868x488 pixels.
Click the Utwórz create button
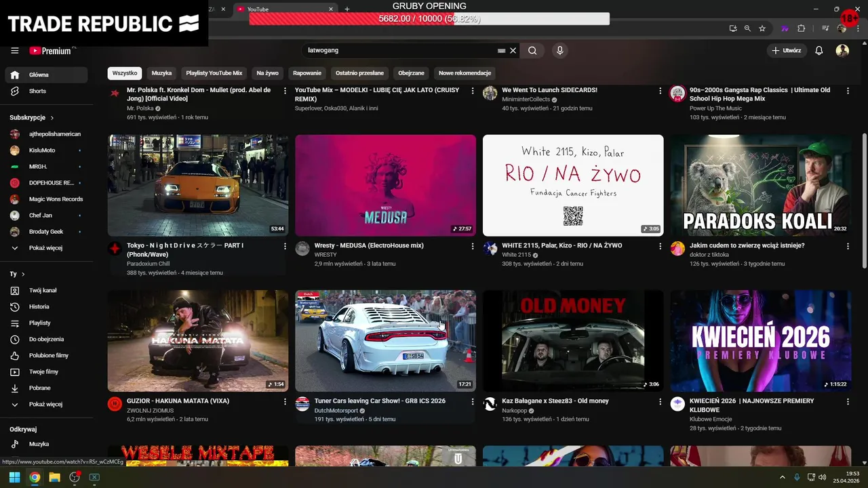click(x=787, y=50)
